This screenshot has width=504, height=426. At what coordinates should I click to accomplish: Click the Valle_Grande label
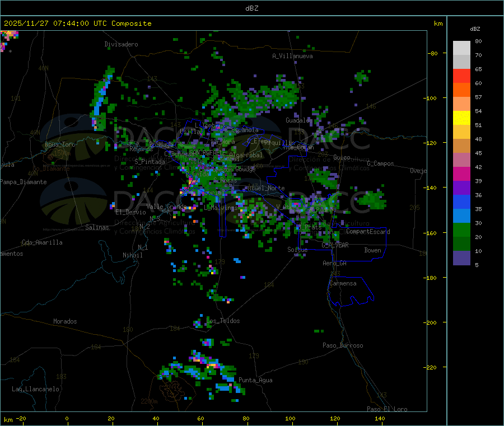coord(166,207)
